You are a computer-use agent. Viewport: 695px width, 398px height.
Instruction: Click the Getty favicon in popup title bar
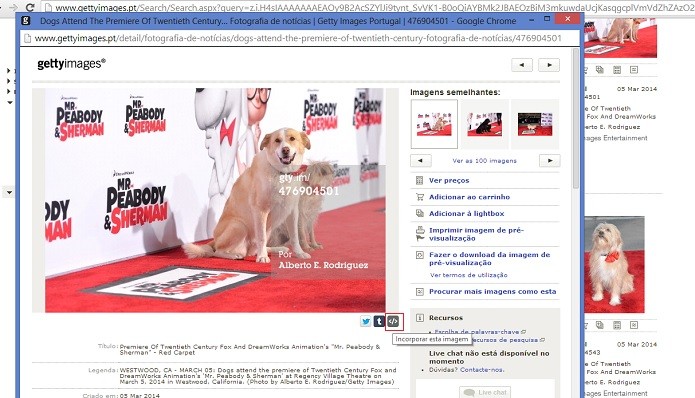(x=26, y=20)
